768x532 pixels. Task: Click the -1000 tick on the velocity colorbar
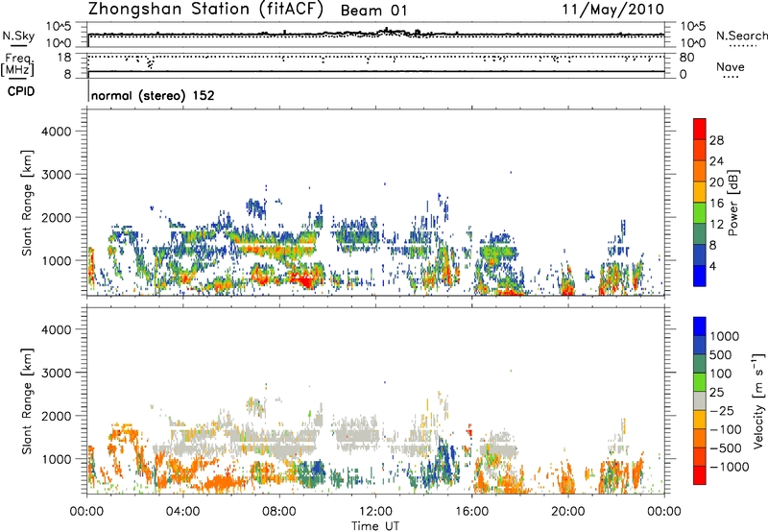click(730, 467)
